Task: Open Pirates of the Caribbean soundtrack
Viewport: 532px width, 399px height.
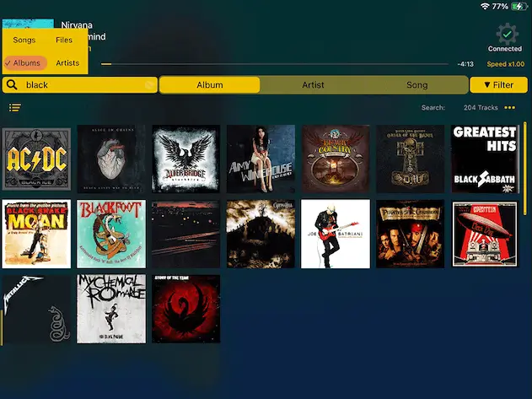Action: [x=411, y=234]
